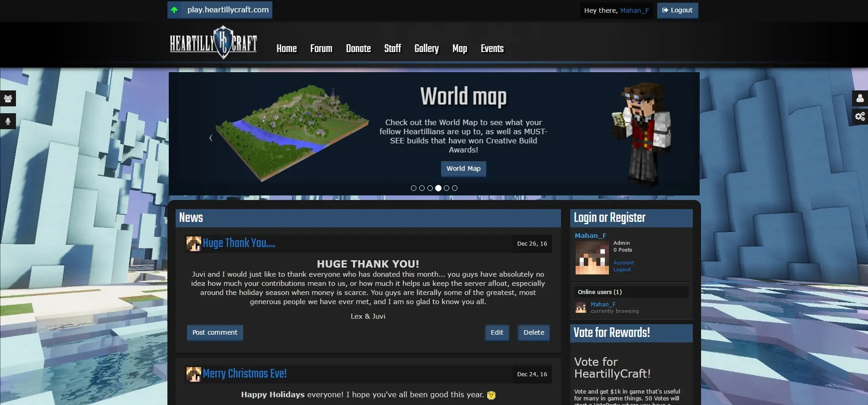This screenshot has height=405, width=868.
Task: Click the News section header
Action: tap(368, 218)
